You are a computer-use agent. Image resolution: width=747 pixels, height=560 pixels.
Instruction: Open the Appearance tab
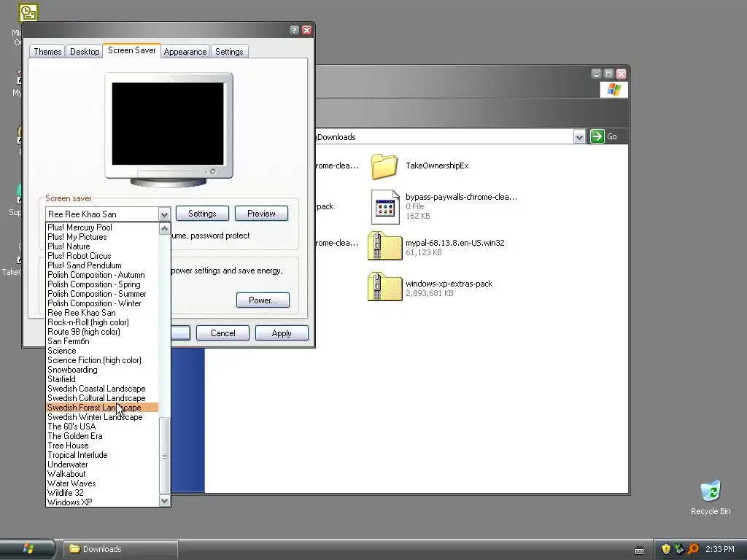185,52
